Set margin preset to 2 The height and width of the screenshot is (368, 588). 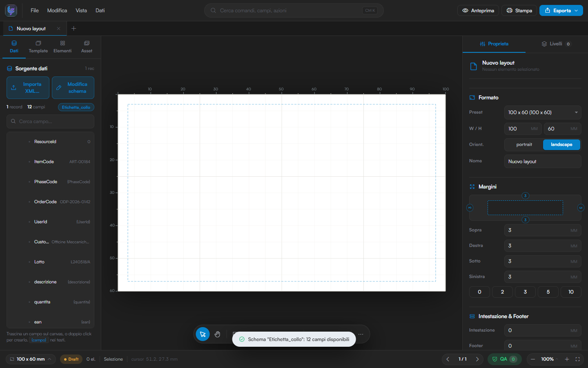click(502, 292)
